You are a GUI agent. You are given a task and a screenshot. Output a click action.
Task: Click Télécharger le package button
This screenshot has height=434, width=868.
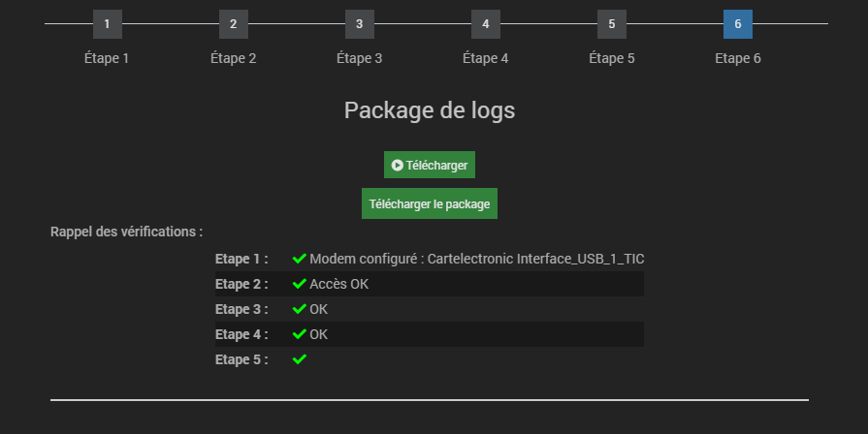[x=429, y=204]
